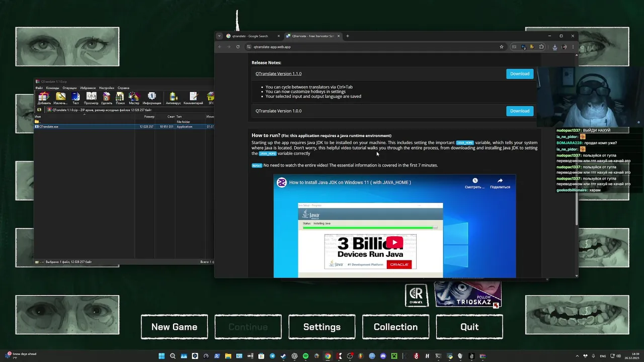The width and height of the screenshot is (644, 362).
Task: Click the Follow TRIOSKAZ banner
Action: click(x=468, y=294)
